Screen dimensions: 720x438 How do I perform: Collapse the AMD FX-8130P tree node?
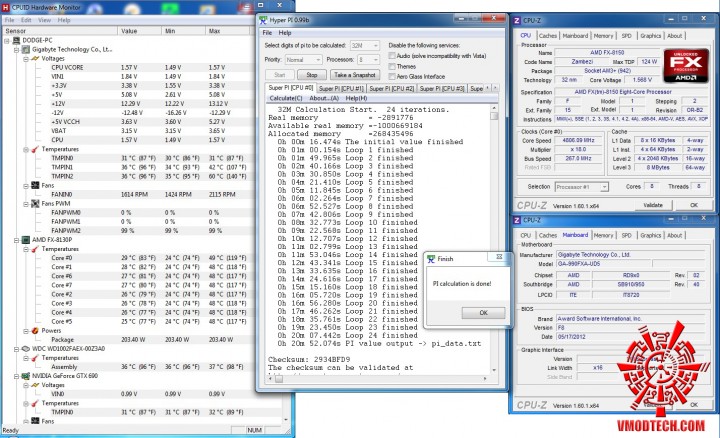17,240
